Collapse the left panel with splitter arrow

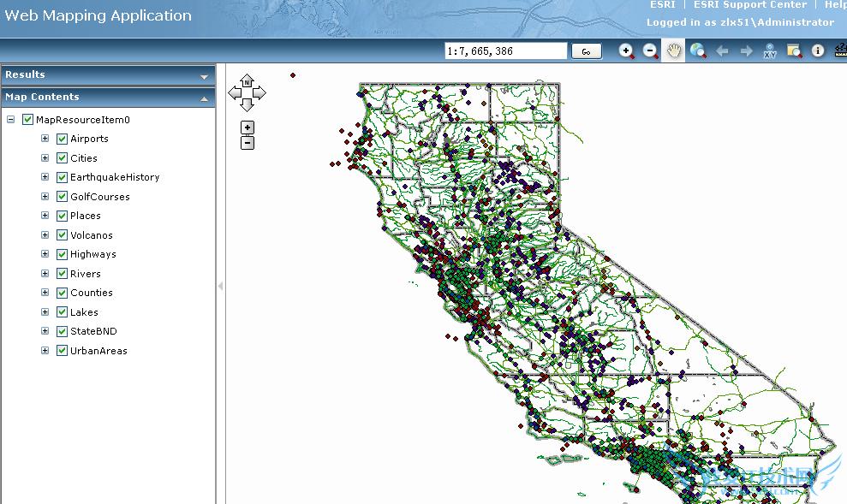click(220, 286)
